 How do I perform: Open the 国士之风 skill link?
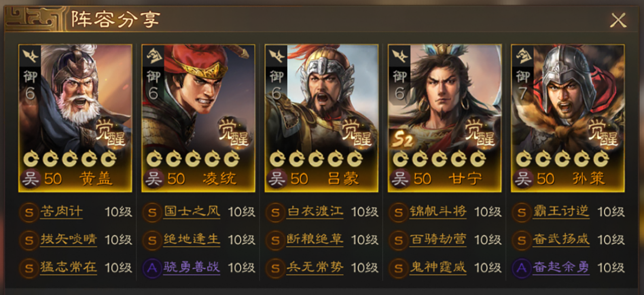(x=192, y=212)
